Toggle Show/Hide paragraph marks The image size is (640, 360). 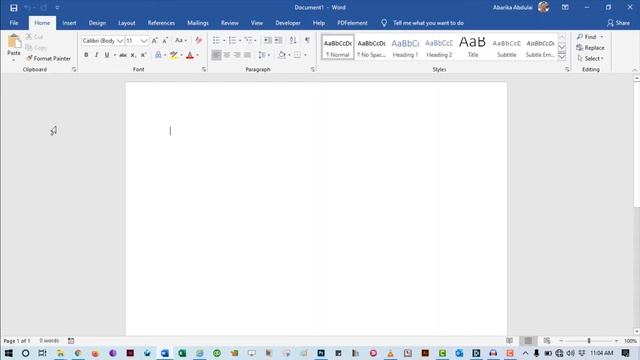[307, 40]
